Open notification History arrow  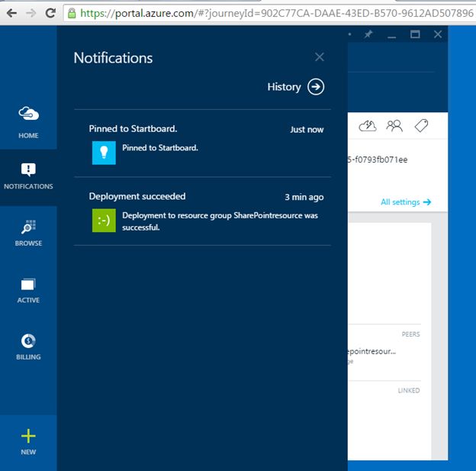coord(316,87)
